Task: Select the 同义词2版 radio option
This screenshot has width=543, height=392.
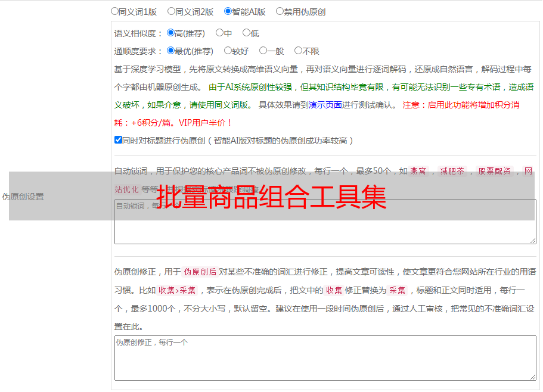Action: tap(171, 11)
